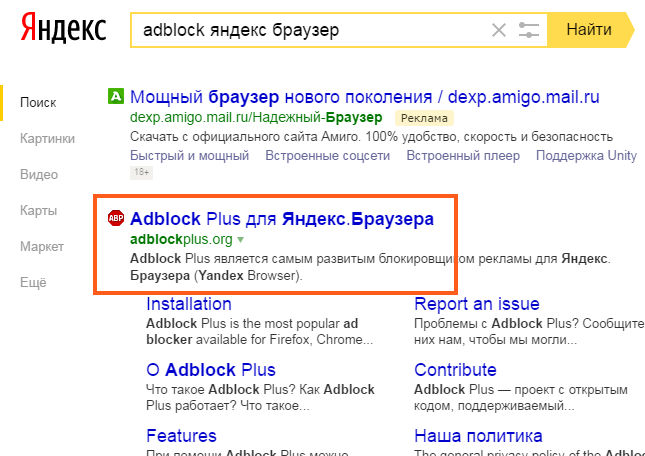
Task: Open the search settings sliders icon
Action: (x=529, y=30)
